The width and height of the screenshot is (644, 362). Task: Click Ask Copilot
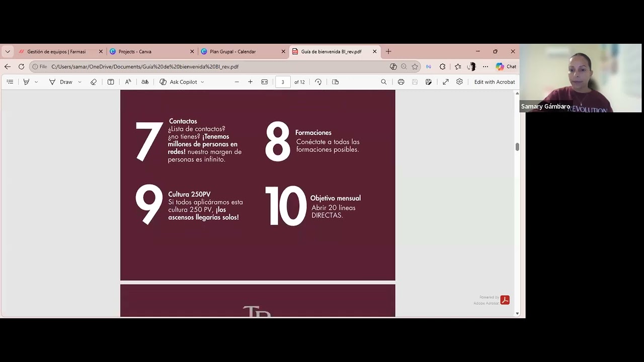tap(178, 82)
